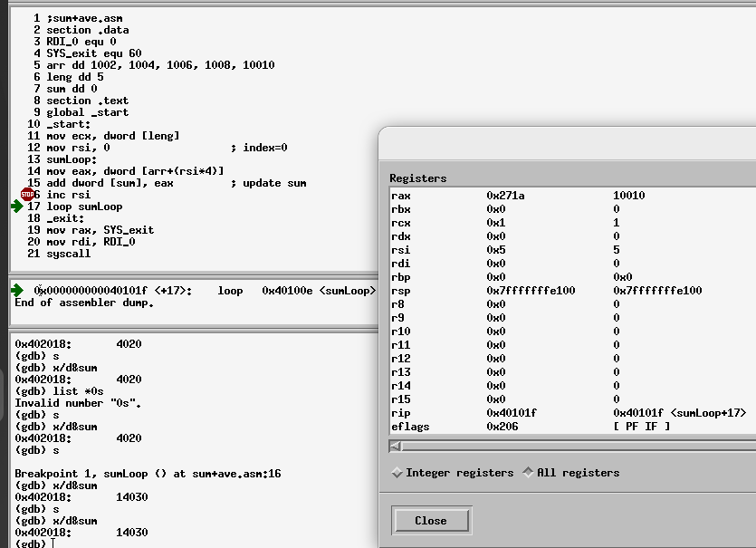The image size is (756, 548).
Task: Select the r9 register row
Action: pos(573,317)
